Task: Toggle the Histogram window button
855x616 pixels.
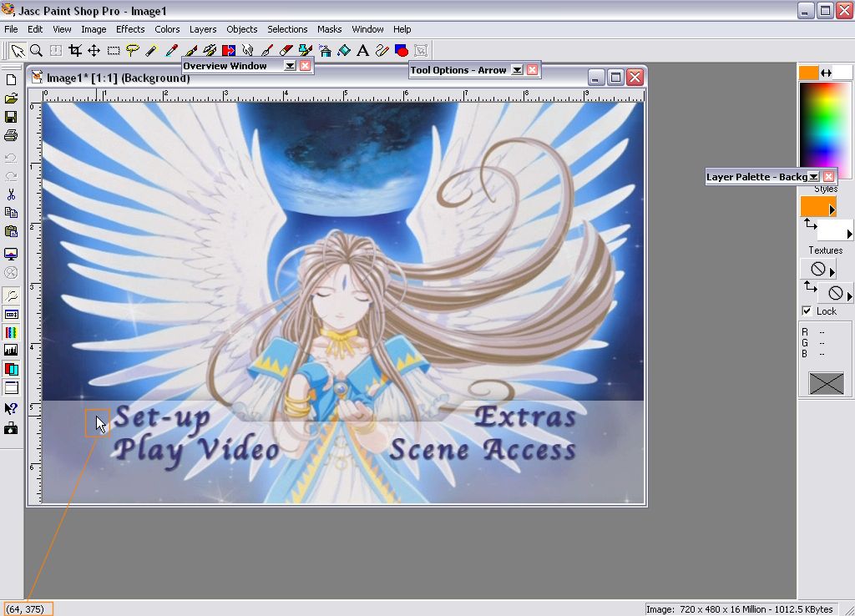Action: click(x=11, y=351)
